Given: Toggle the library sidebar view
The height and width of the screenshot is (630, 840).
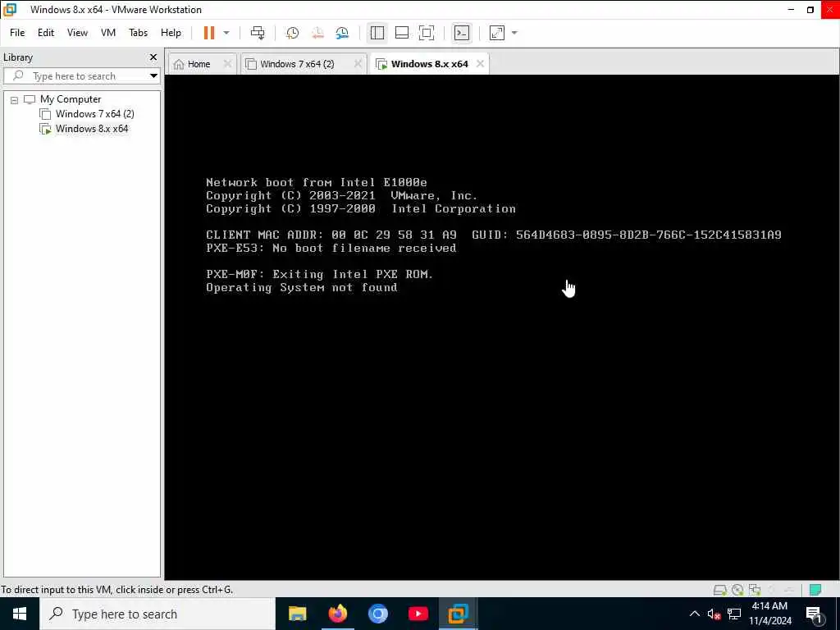Looking at the screenshot, I should coord(377,33).
